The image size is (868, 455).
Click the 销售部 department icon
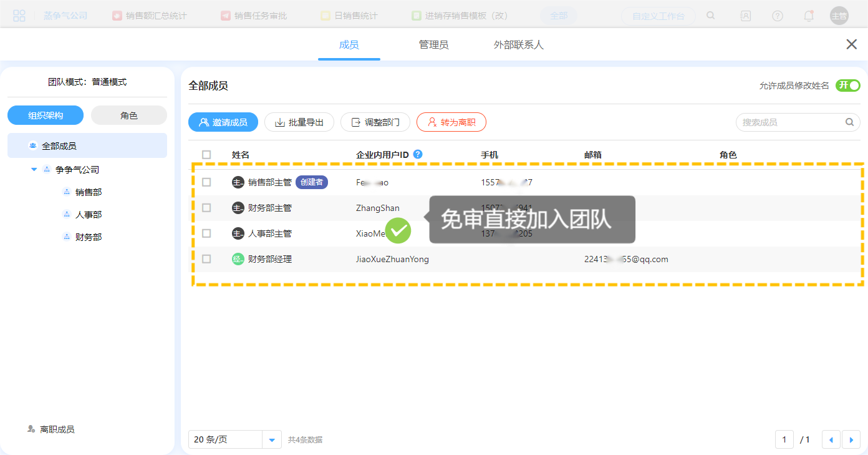click(x=67, y=192)
